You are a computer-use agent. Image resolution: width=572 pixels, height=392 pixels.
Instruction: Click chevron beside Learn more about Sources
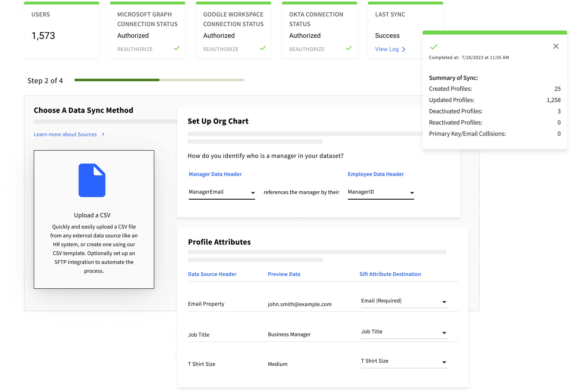click(103, 134)
